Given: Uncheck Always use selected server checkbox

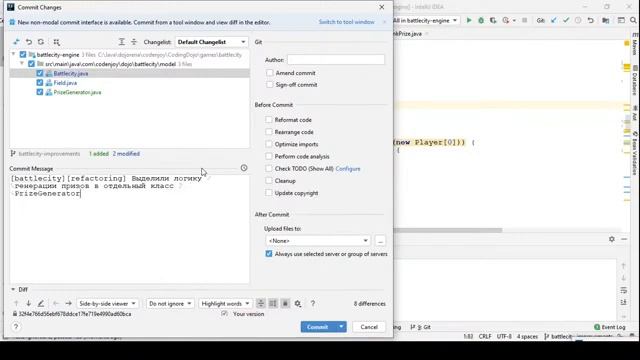Looking at the screenshot, I should tap(269, 253).
